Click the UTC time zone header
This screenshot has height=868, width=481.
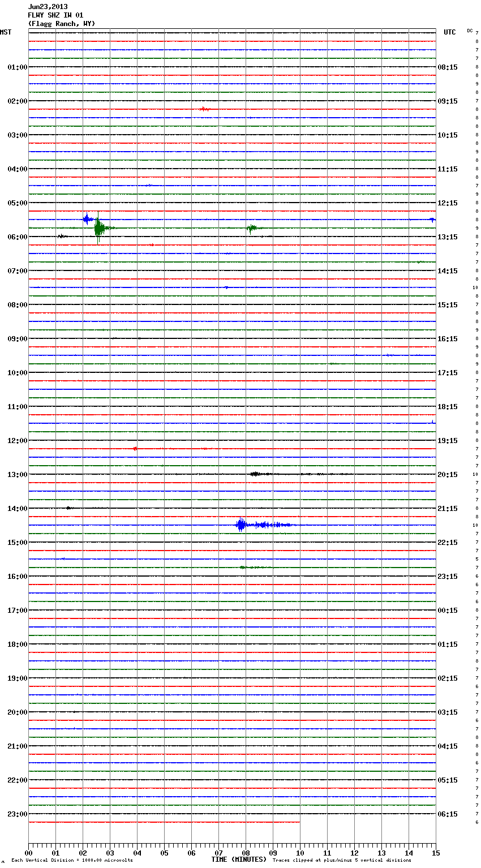pyautogui.click(x=449, y=32)
